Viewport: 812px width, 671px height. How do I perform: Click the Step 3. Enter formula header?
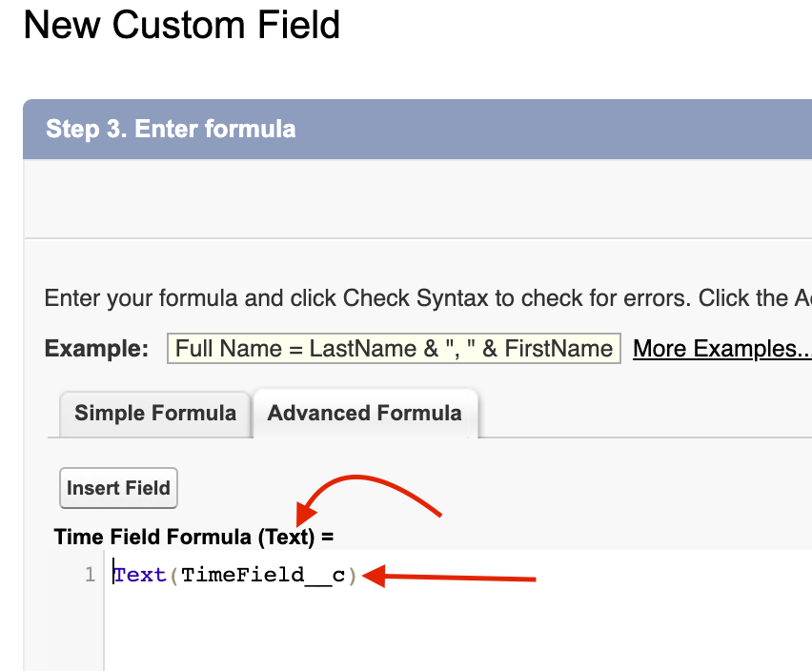(171, 129)
